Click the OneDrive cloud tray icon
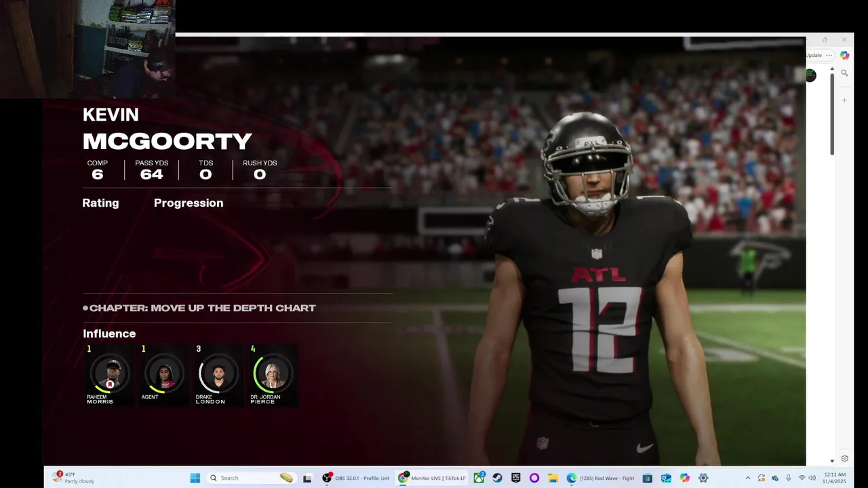The image size is (868, 488). [x=775, y=478]
